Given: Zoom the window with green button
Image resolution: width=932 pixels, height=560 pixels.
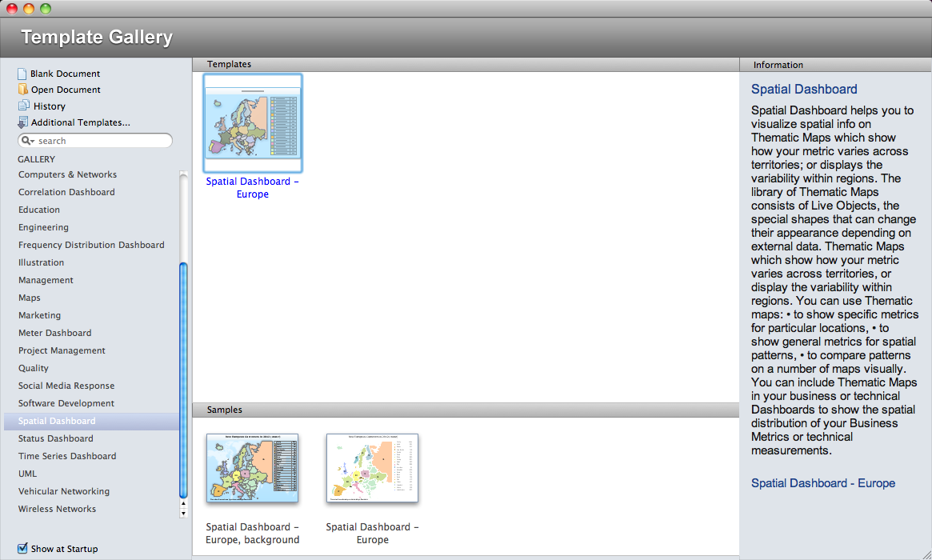Looking at the screenshot, I should click(x=45, y=8).
